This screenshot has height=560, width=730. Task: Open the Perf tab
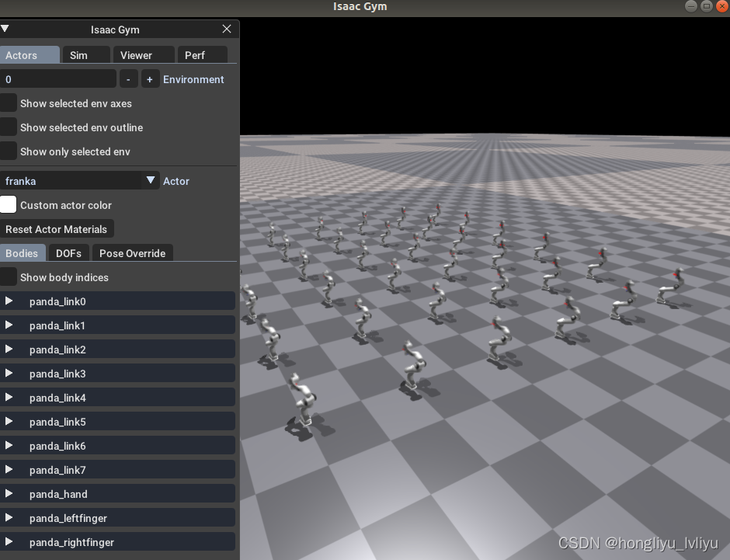pos(203,55)
